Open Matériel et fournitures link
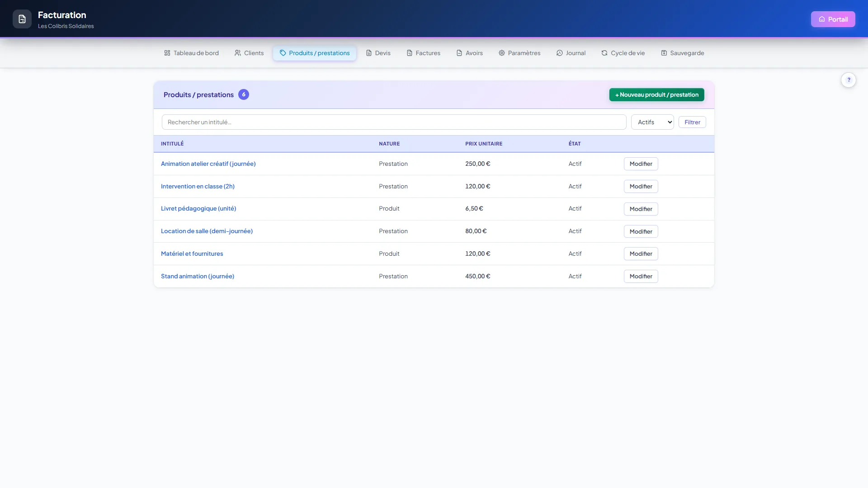This screenshot has width=868, height=488. pos(192,253)
